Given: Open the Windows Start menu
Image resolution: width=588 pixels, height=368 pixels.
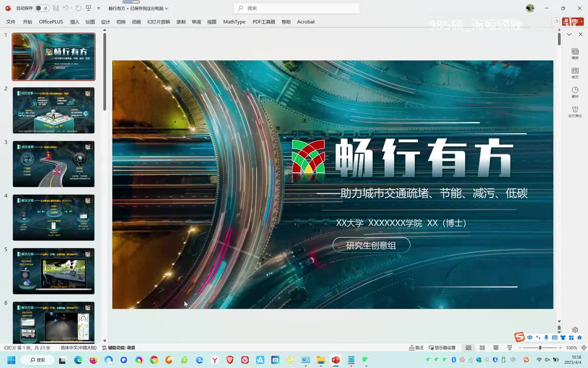Looking at the screenshot, I should [x=11, y=360].
